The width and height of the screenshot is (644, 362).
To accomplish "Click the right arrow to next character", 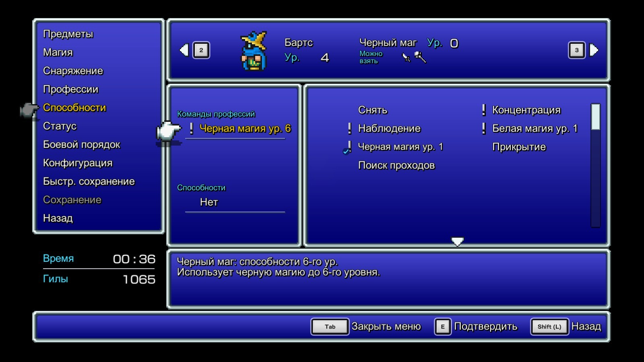I will 594,50.
